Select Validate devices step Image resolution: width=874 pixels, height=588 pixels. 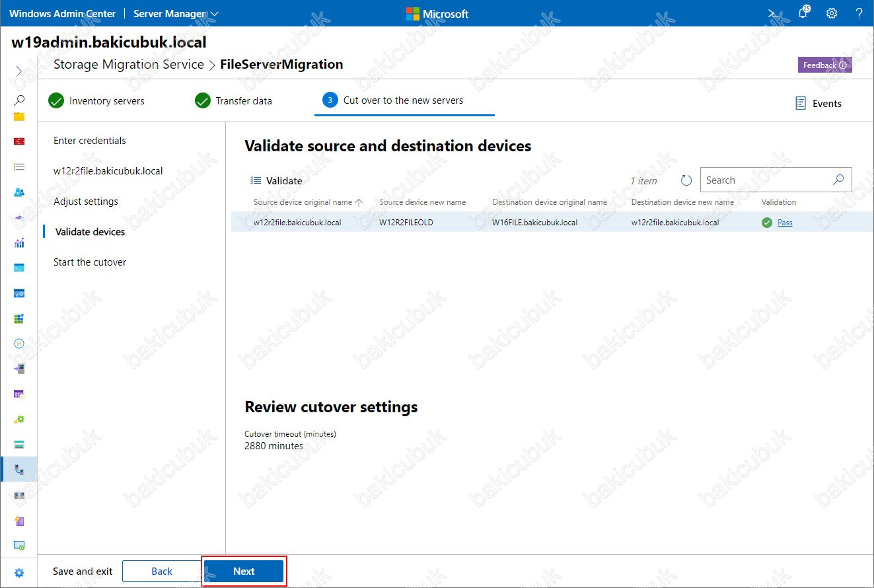point(90,232)
